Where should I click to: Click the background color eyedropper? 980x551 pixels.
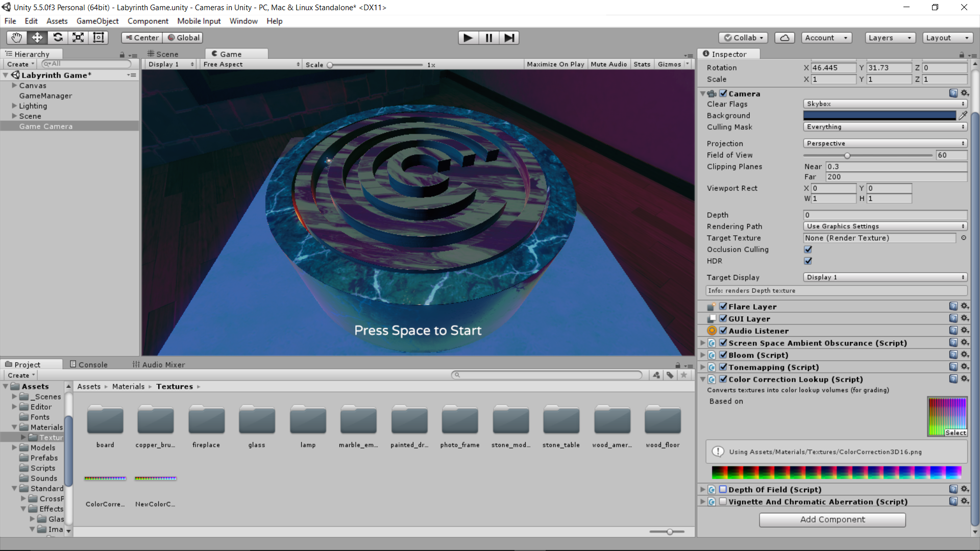click(x=963, y=115)
